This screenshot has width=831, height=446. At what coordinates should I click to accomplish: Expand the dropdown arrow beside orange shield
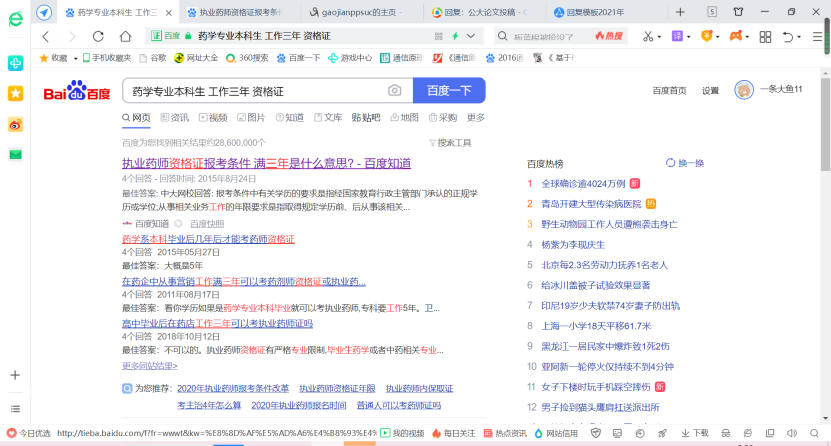point(718,37)
